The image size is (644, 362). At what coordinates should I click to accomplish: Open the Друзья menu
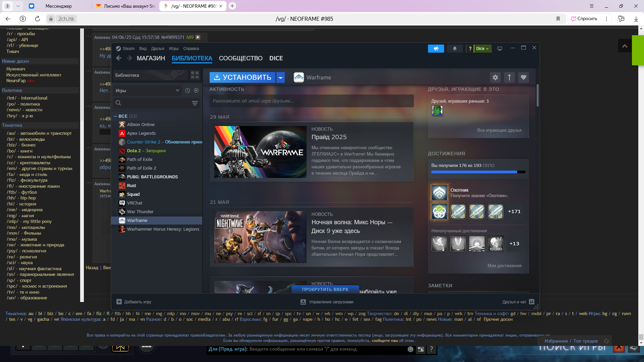point(158,49)
